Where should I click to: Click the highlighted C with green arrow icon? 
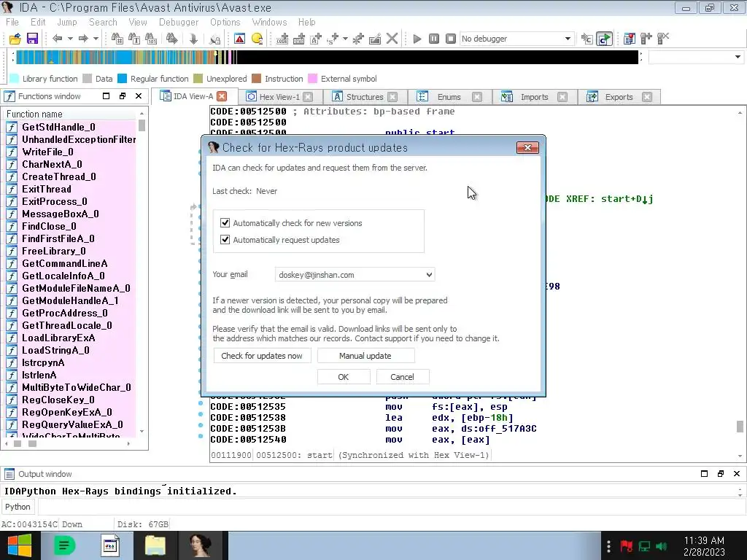click(x=604, y=39)
